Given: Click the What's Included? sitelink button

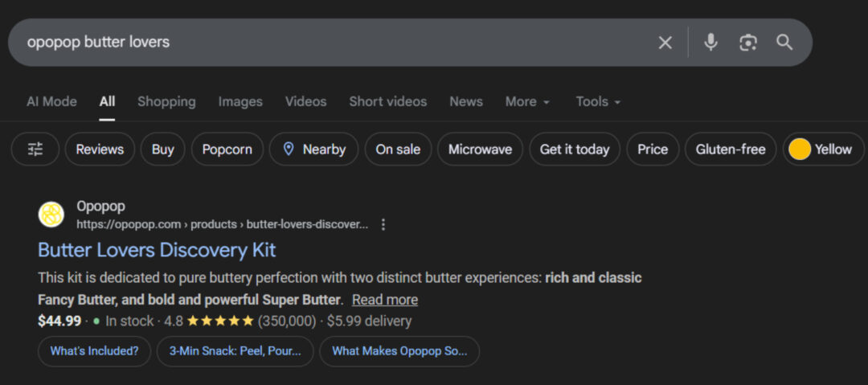Looking at the screenshot, I should (x=94, y=351).
